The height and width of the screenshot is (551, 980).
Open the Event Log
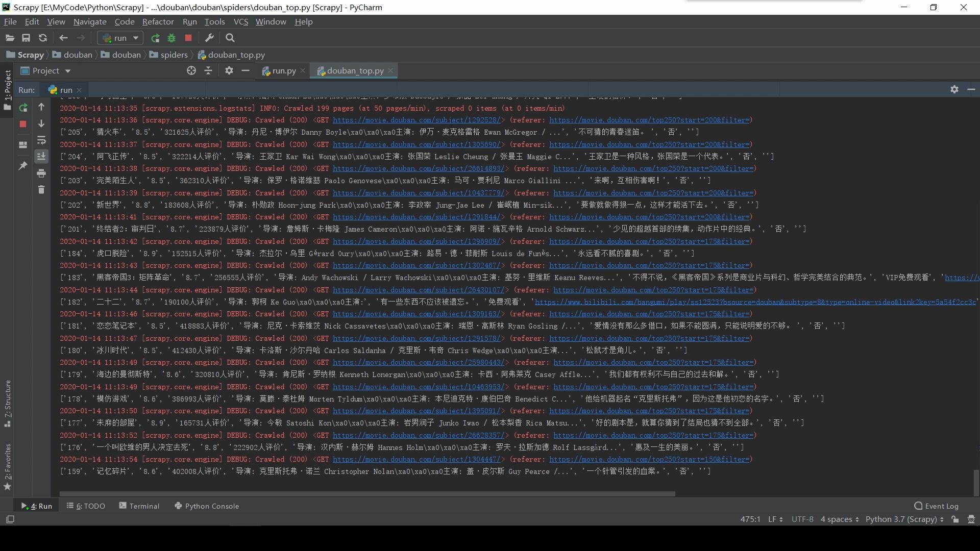pyautogui.click(x=937, y=506)
